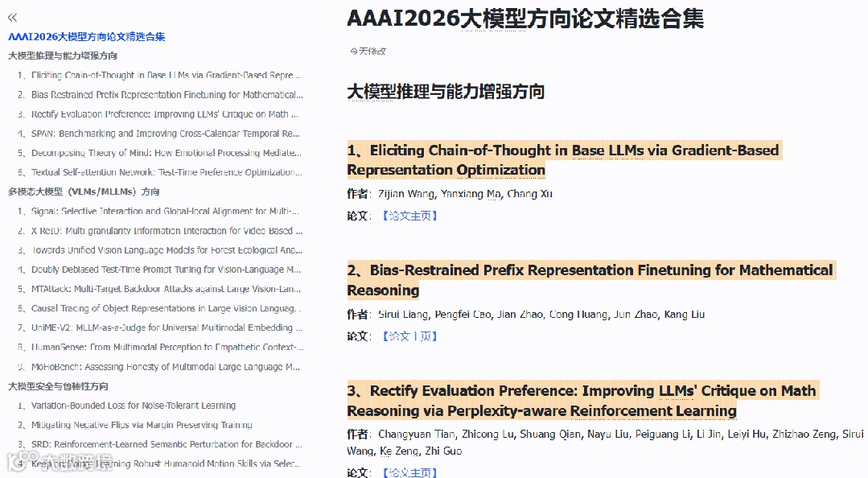Click the document main title heading
Image resolution: width=868 pixels, height=478 pixels.
coord(525,19)
